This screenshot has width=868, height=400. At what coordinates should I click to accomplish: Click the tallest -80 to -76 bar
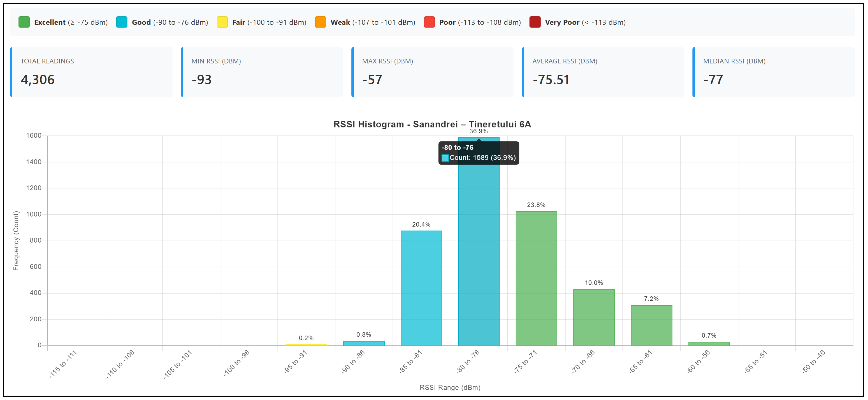(x=479, y=256)
